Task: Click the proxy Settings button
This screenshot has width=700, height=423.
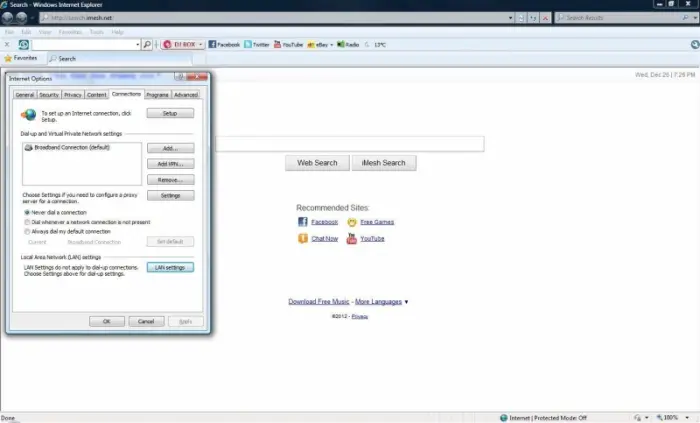Action: coord(170,195)
